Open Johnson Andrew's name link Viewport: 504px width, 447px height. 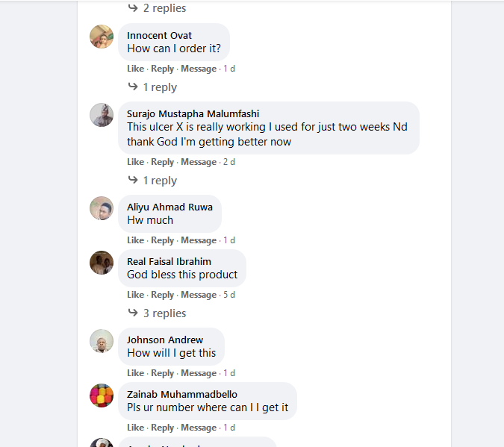(x=165, y=340)
